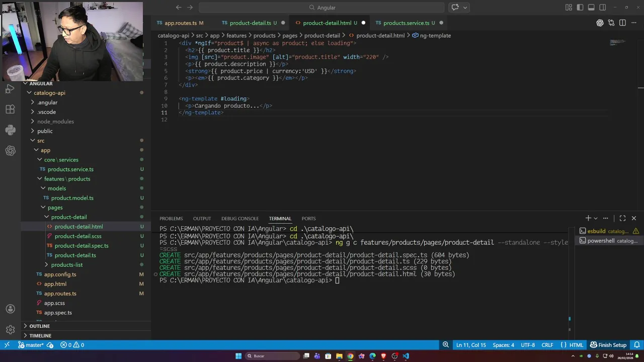The image size is (644, 362).
Task: Open changes compare icon in editor toolbar
Action: [611, 23]
